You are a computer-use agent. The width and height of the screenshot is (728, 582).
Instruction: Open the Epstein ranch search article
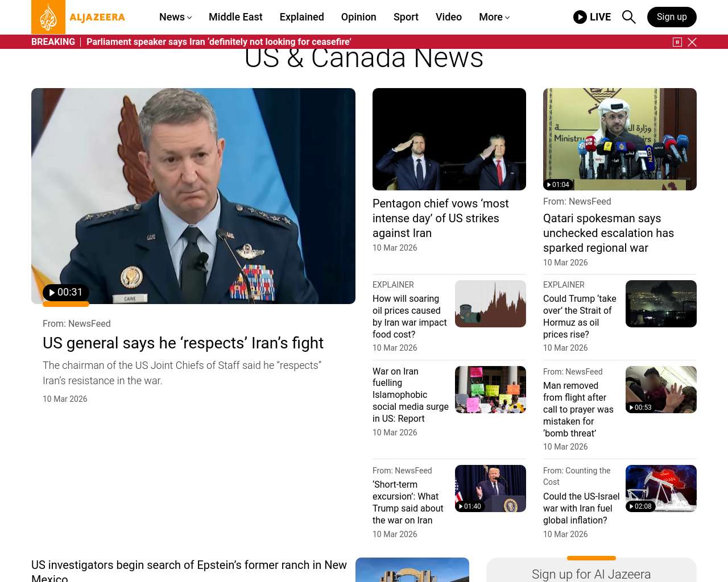189,571
